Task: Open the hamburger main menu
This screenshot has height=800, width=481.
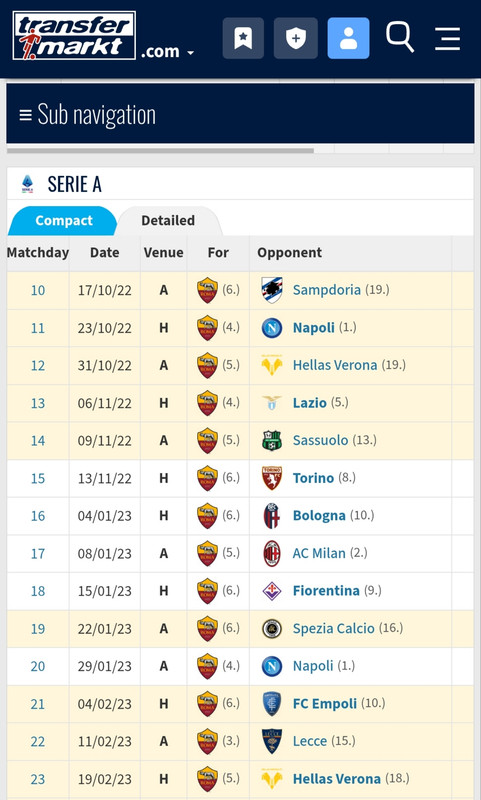Action: (448, 39)
